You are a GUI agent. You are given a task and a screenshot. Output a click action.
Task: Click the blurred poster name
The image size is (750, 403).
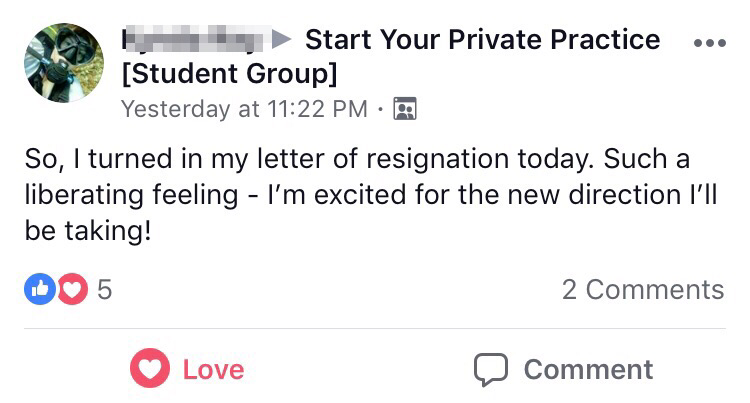tap(192, 39)
